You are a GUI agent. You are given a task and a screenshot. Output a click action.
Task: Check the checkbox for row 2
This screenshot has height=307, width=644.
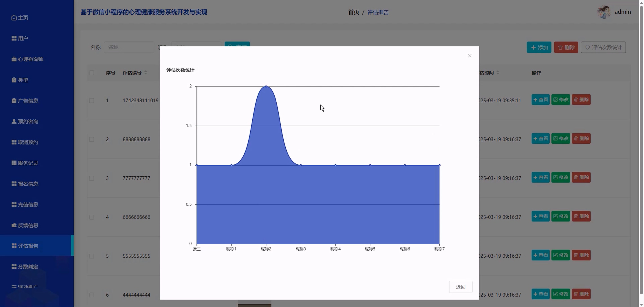91,139
